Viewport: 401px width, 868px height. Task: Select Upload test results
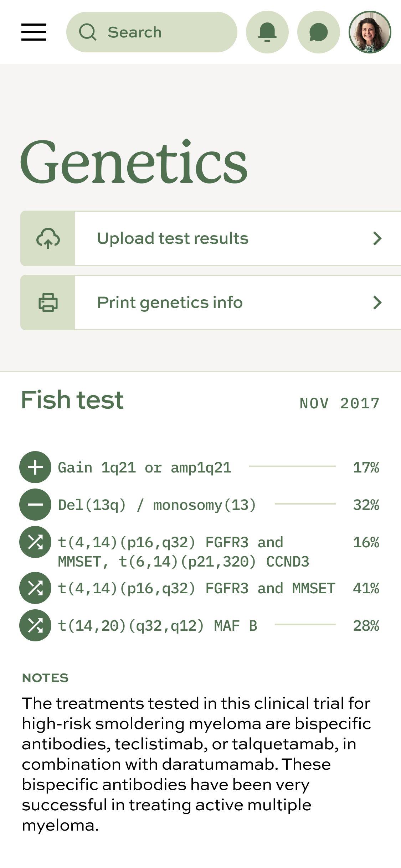click(x=173, y=238)
